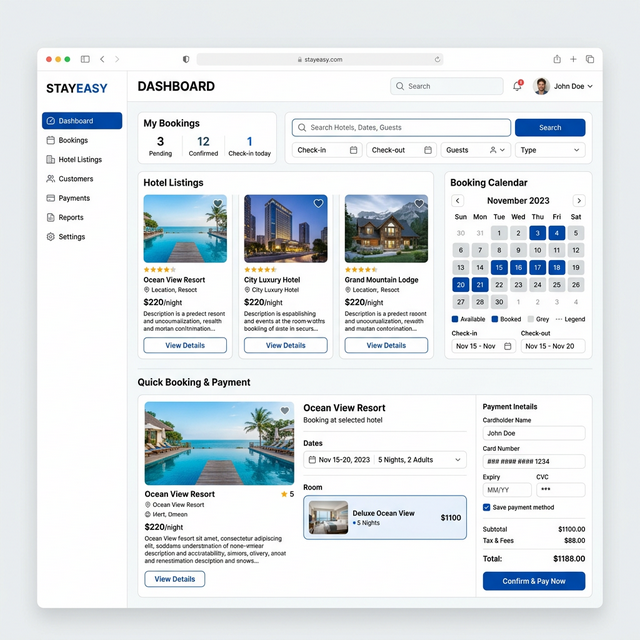Click magnifier icon in header Search box

click(400, 86)
